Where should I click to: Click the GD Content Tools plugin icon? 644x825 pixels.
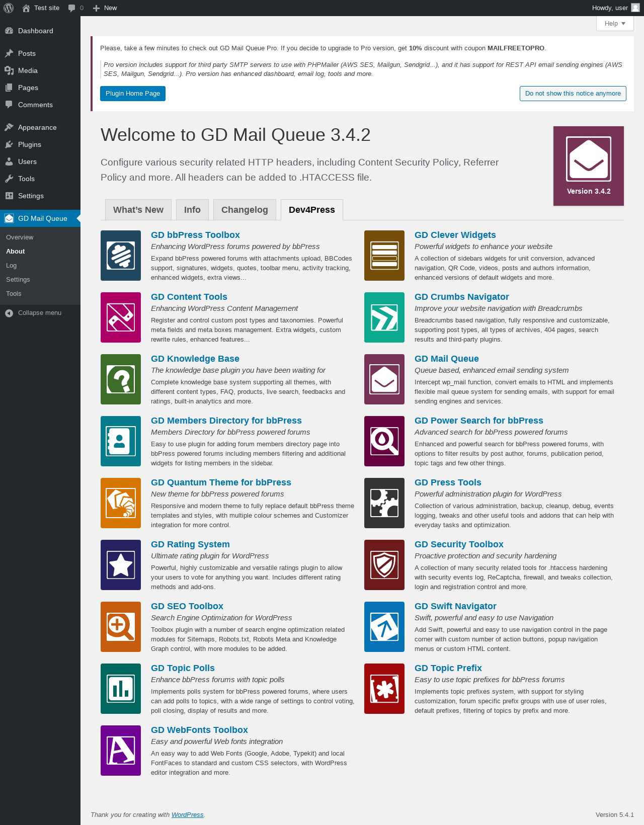(x=121, y=317)
